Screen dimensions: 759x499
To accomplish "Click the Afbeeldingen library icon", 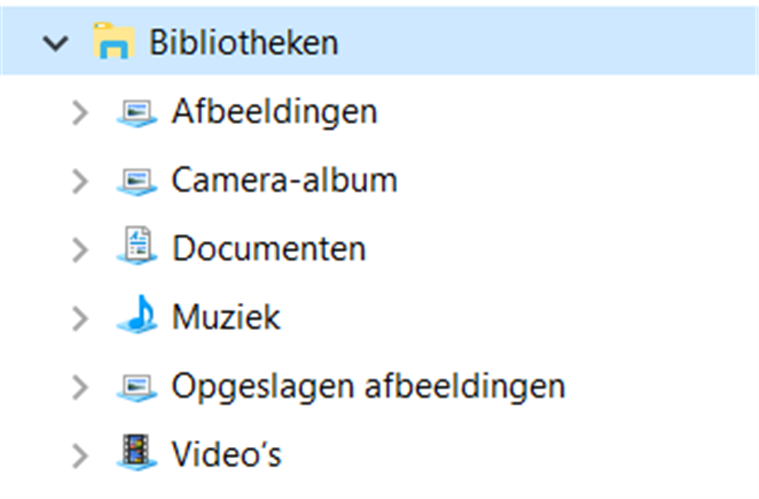I will (137, 113).
